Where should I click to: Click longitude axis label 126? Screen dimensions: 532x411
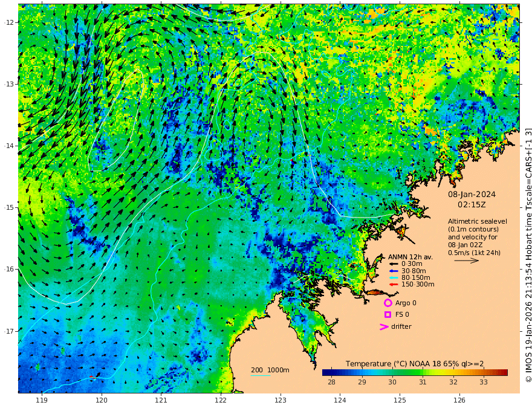click(459, 400)
